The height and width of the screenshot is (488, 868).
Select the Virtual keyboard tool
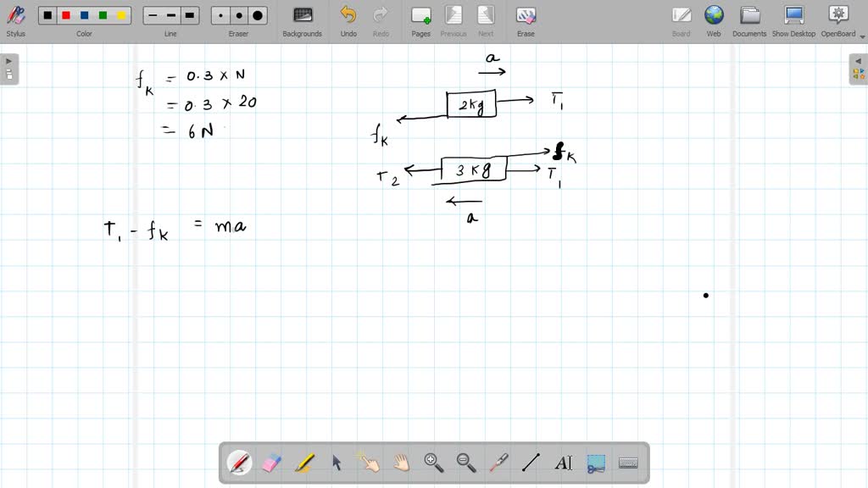point(629,462)
